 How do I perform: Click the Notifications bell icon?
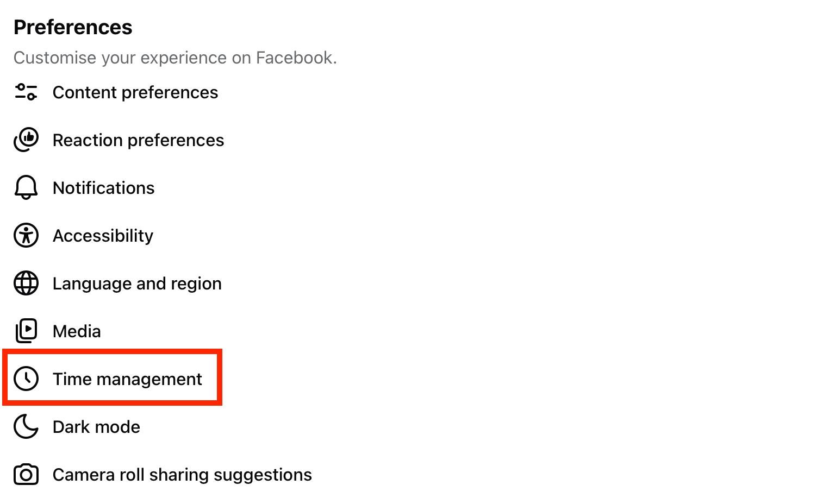[26, 188]
